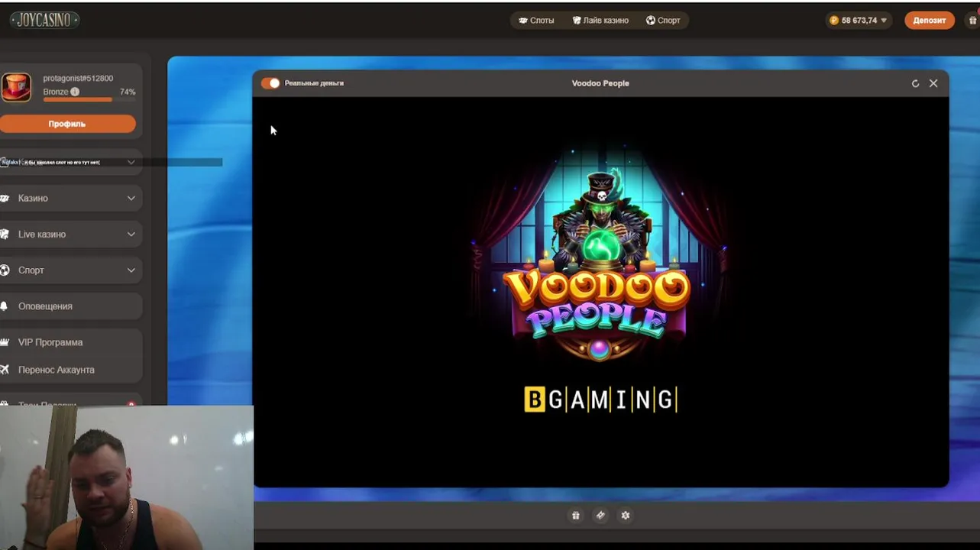Click the ball icon beside top Спорт

pos(650,21)
